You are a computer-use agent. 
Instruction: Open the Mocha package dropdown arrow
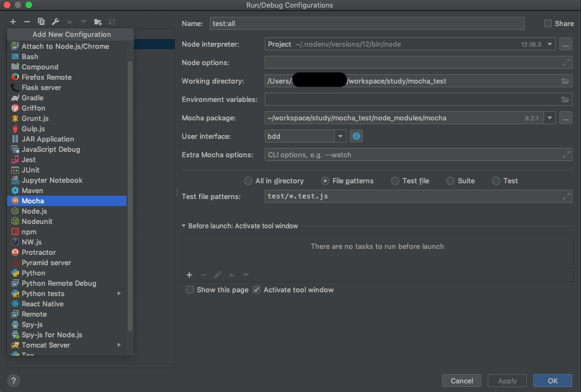(x=550, y=118)
